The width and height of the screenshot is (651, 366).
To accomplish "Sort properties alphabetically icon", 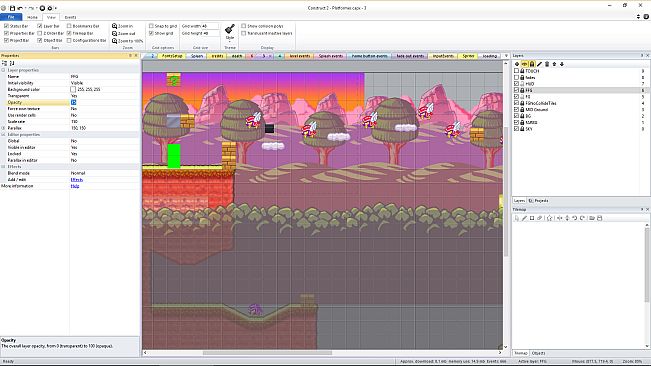I will pyautogui.click(x=12, y=63).
